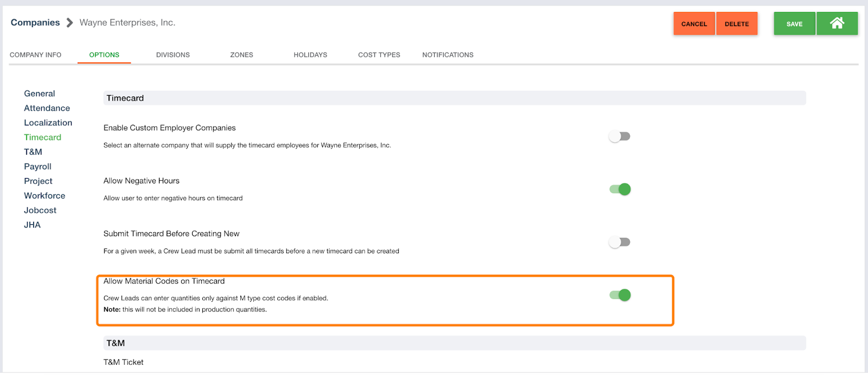This screenshot has height=375, width=868.
Task: Click the Submit Timecard Before Creating New label
Action: 171,233
